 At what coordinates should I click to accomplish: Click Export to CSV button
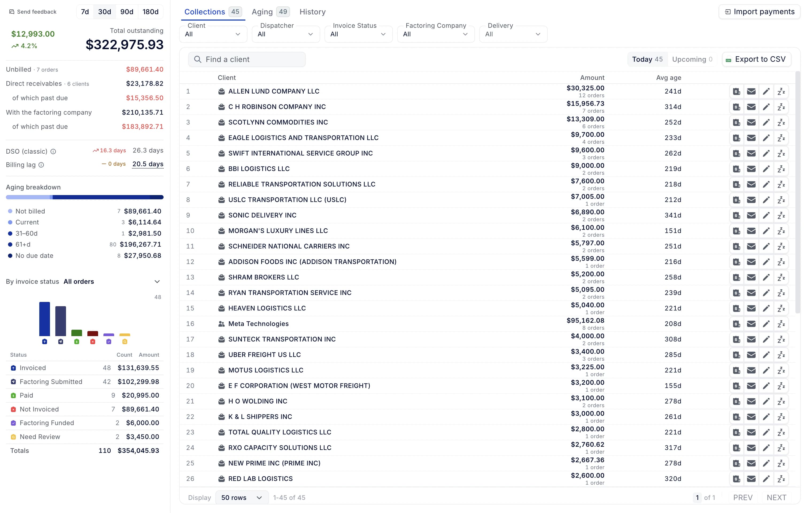click(756, 59)
